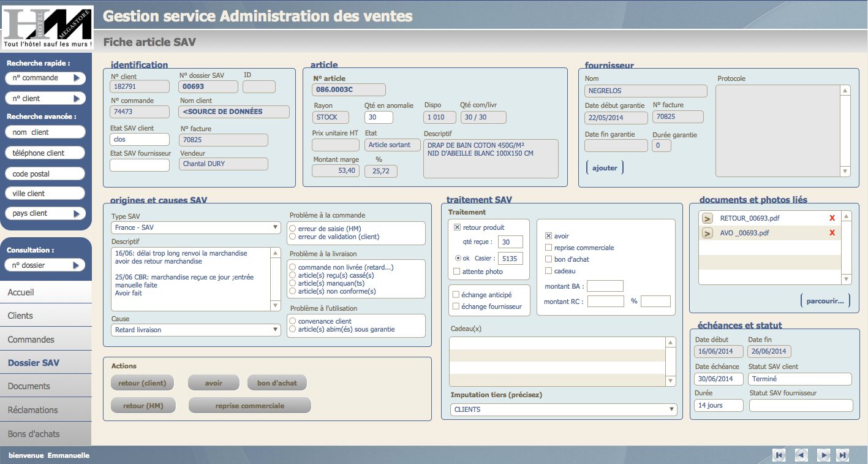Click the téléphone client search field
868x464 pixels.
45,153
